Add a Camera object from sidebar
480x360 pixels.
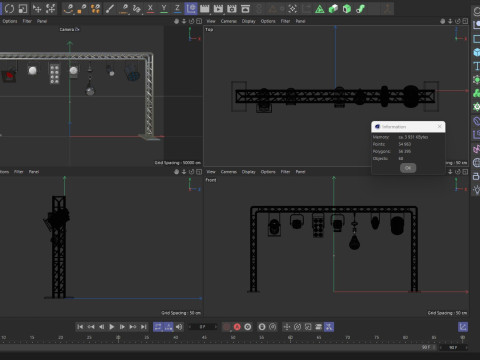click(476, 176)
